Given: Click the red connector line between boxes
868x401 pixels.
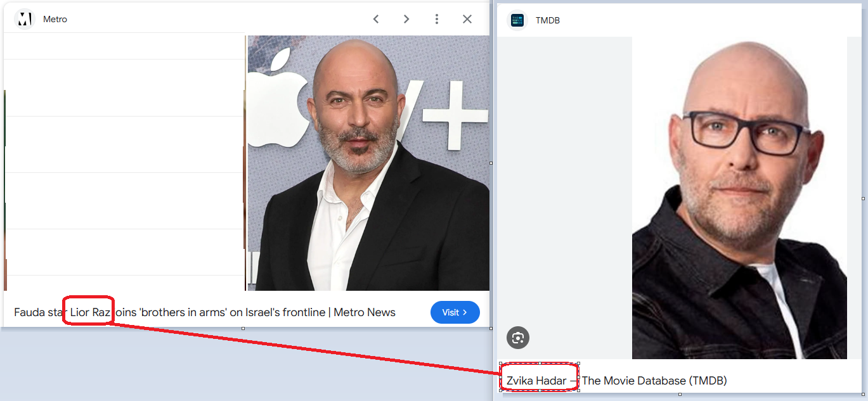Looking at the screenshot, I should 304,348.
